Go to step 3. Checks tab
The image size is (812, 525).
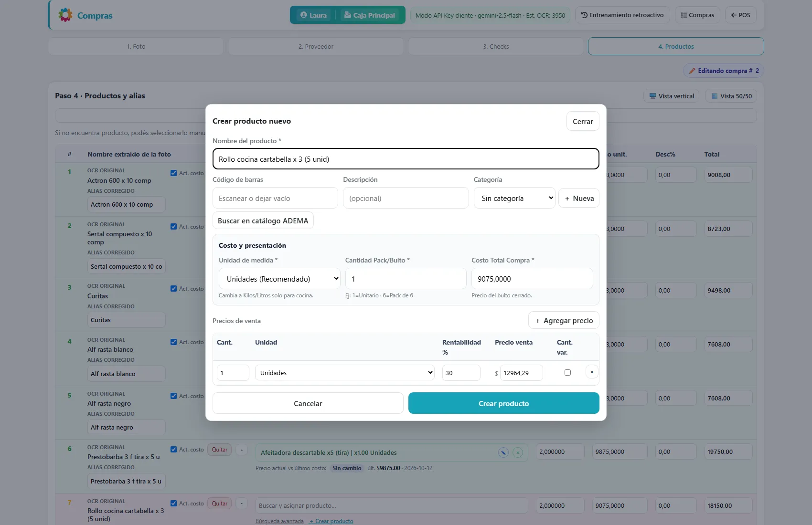tap(496, 46)
